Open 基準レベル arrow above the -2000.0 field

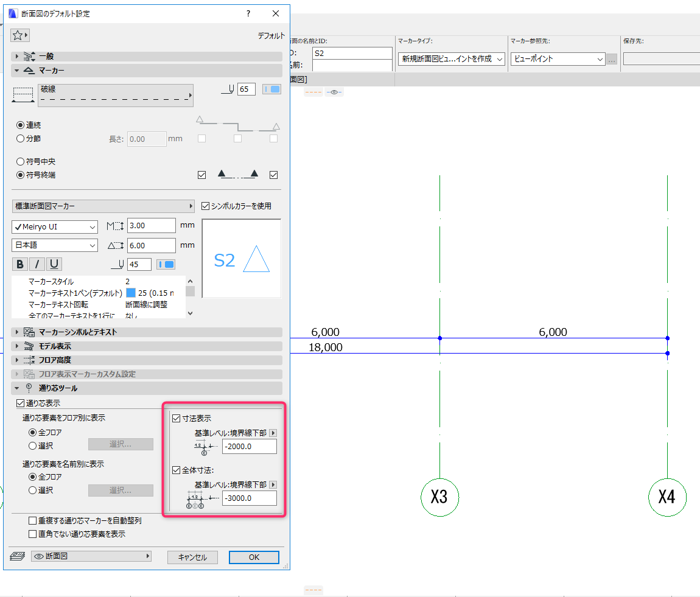273,433
